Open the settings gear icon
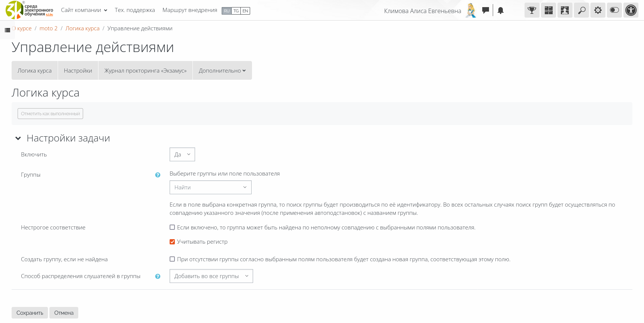Image resolution: width=644 pixels, height=323 pixels. 598,10
